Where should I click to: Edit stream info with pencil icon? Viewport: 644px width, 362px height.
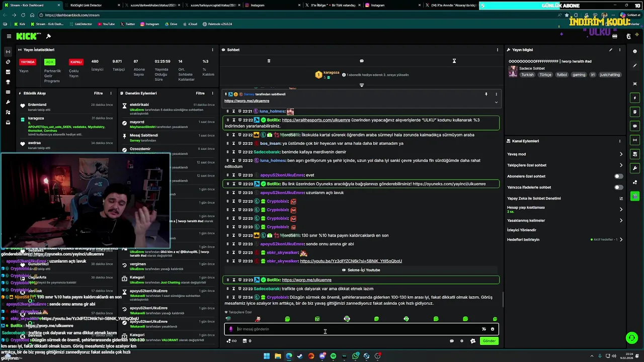[611, 50]
